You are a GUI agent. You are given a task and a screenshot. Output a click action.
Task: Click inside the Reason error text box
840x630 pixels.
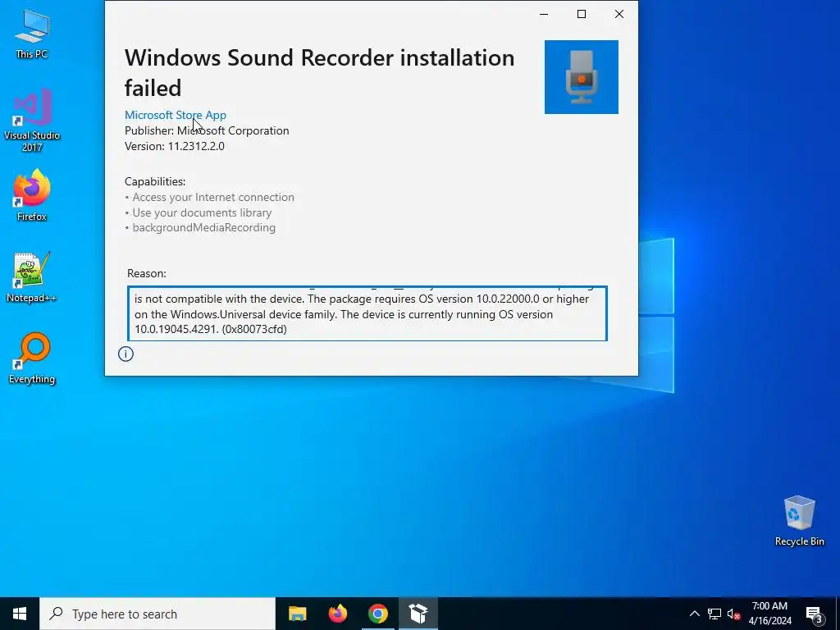[367, 313]
